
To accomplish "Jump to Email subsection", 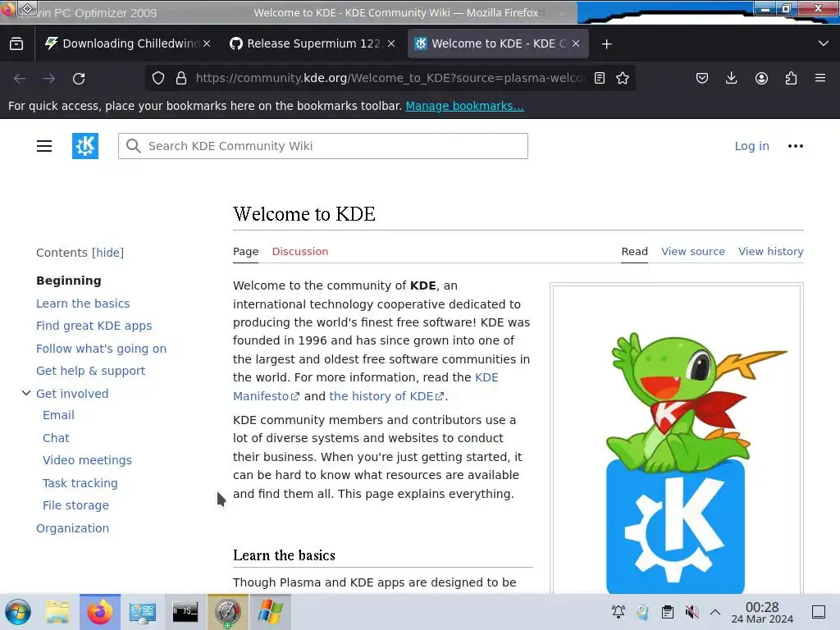I will [x=58, y=415].
